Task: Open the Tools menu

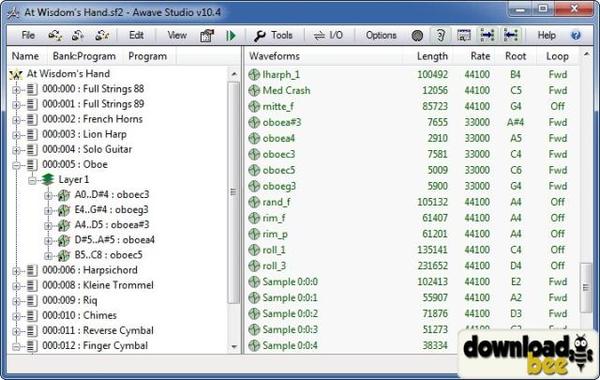Action: coord(273,36)
